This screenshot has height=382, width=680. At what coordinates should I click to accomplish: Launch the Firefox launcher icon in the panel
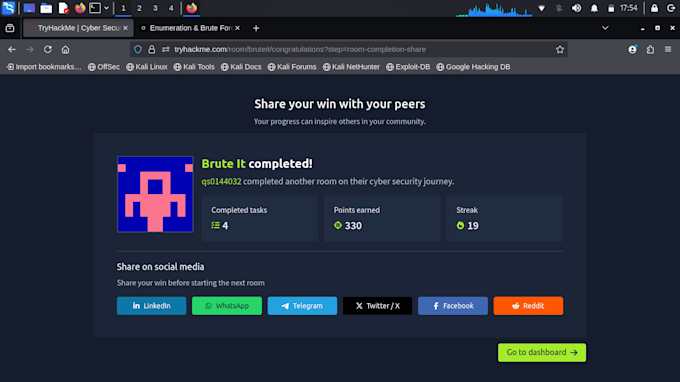coord(80,8)
